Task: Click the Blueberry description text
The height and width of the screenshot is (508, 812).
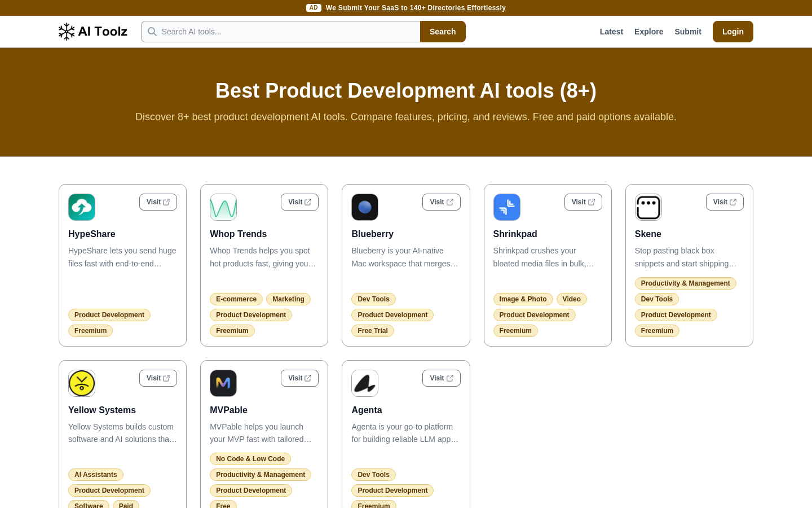Action: click(405, 257)
